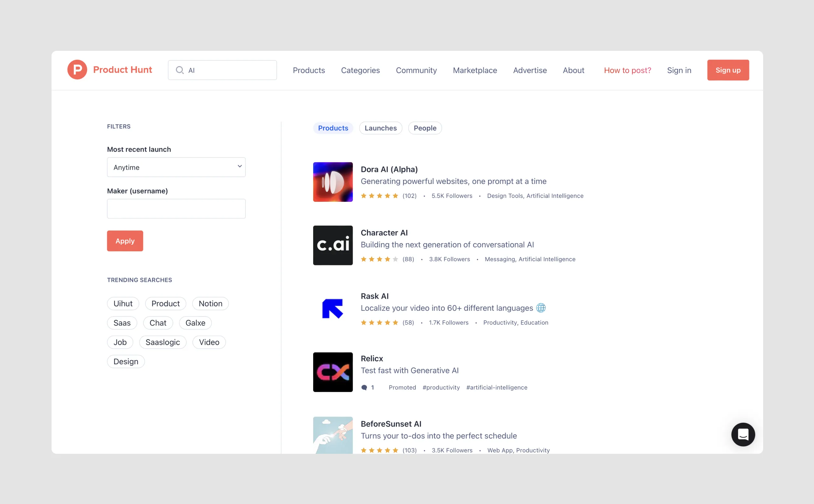814x504 pixels.
Task: Open the BeforeSunset AI title link
Action: pos(391,424)
